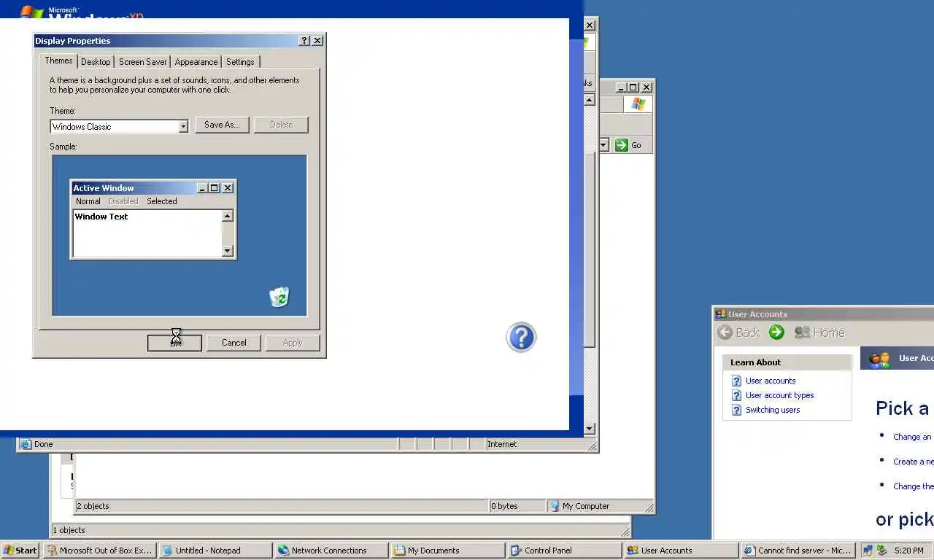
Task: Click the recycle bin icon in theme sample
Action: [x=279, y=297]
